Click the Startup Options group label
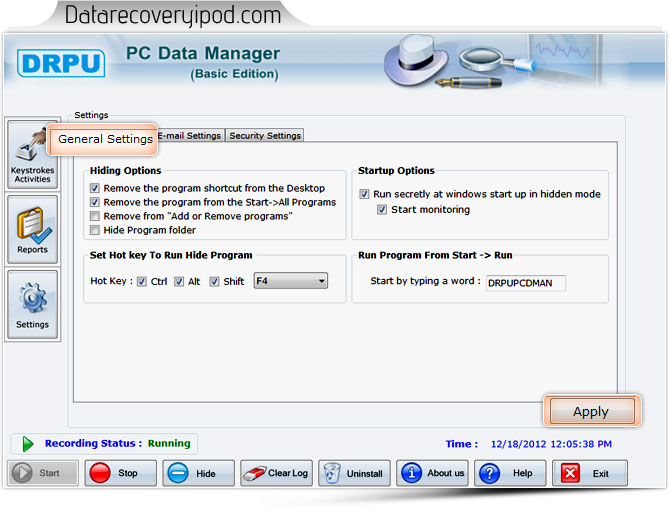669x506 pixels. 396,171
